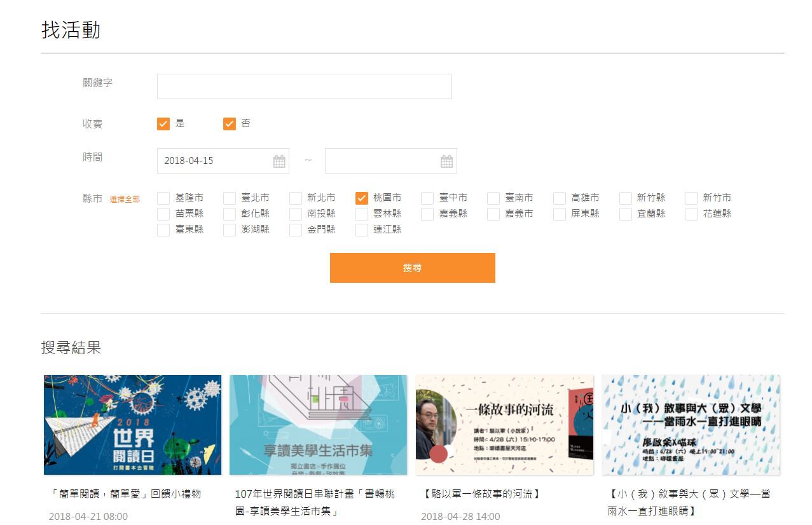Image resolution: width=812 pixels, height=525 pixels.
Task: Click the keyword search input field
Action: point(304,86)
